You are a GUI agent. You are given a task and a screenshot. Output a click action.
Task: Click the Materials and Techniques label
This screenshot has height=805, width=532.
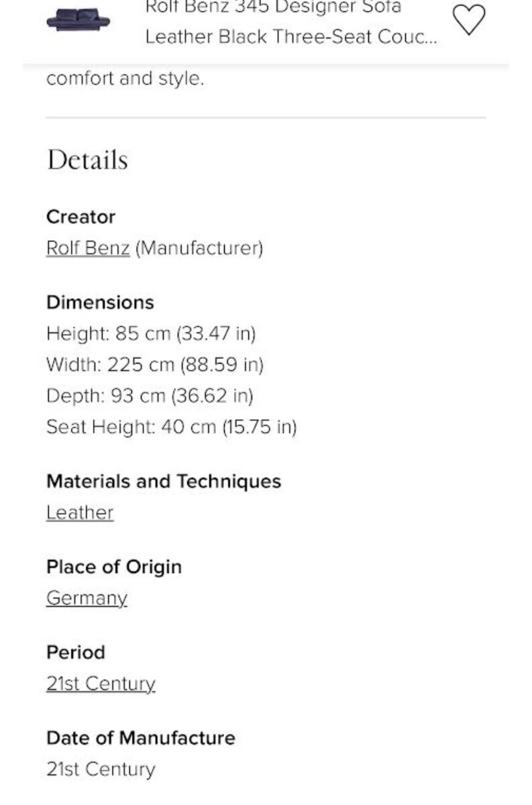coord(164,482)
